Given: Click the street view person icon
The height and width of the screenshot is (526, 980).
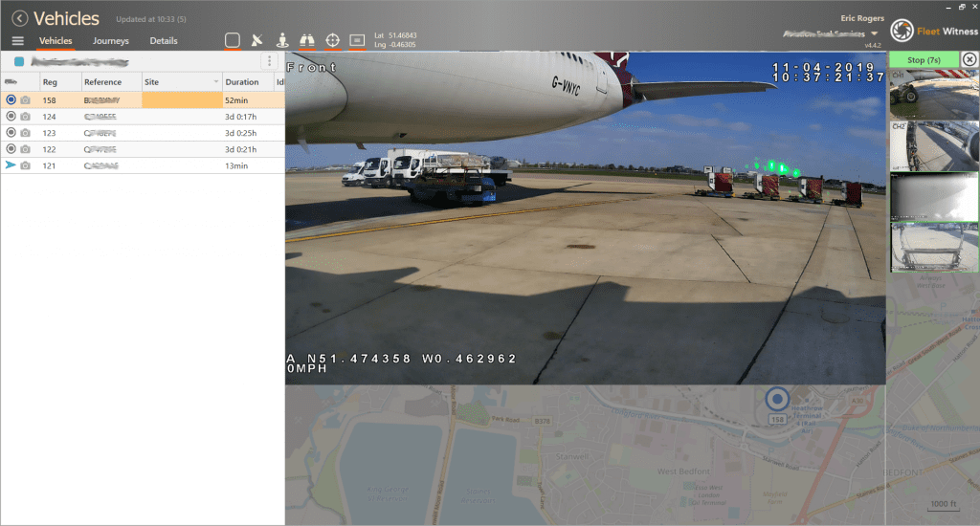Looking at the screenshot, I should click(x=282, y=40).
